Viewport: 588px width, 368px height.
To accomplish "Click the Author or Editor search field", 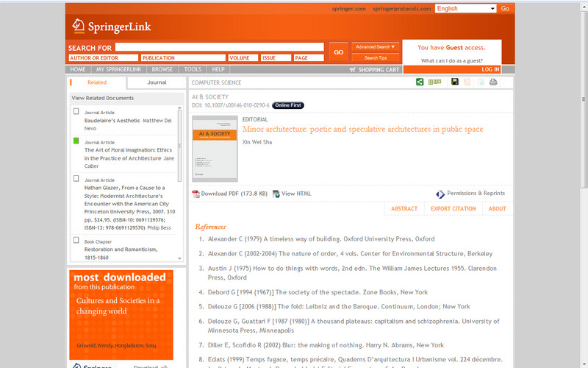I will [101, 57].
